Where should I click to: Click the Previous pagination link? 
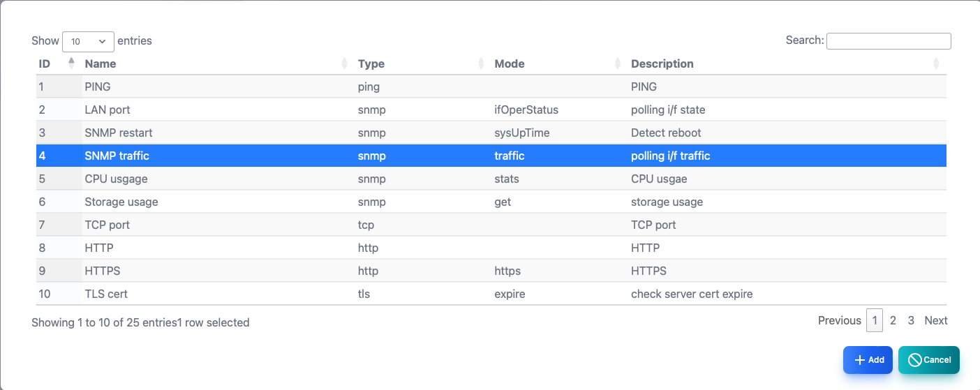click(840, 320)
